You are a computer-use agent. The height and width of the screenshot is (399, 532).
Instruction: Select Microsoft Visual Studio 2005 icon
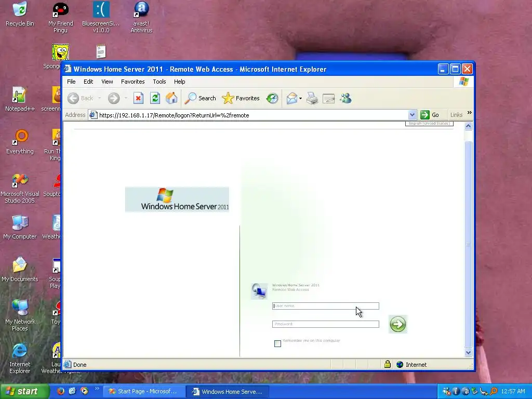tap(20, 188)
